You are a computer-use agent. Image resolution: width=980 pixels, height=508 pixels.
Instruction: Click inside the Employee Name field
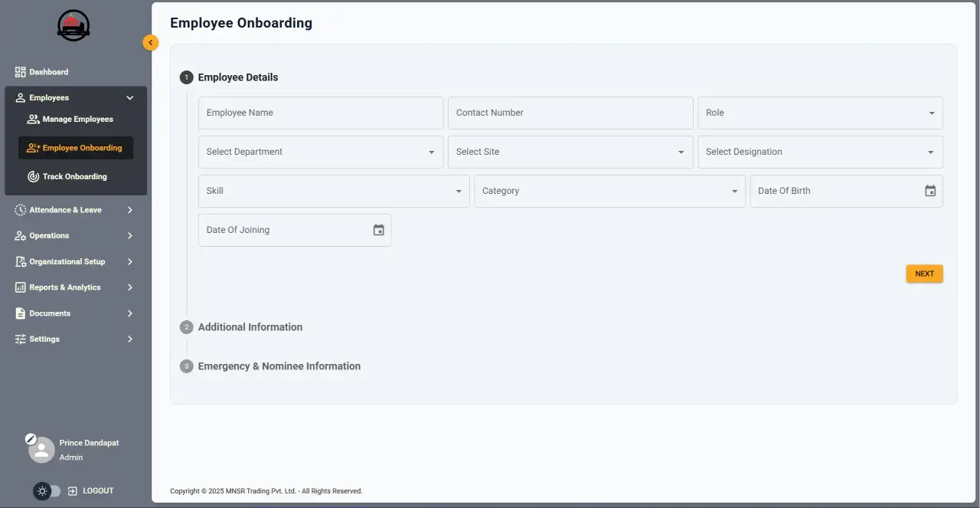pos(320,113)
